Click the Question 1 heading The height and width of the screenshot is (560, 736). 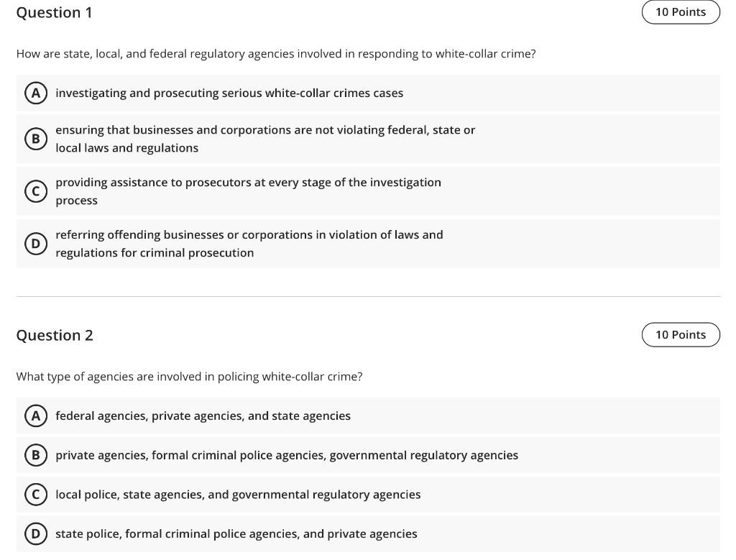55,12
